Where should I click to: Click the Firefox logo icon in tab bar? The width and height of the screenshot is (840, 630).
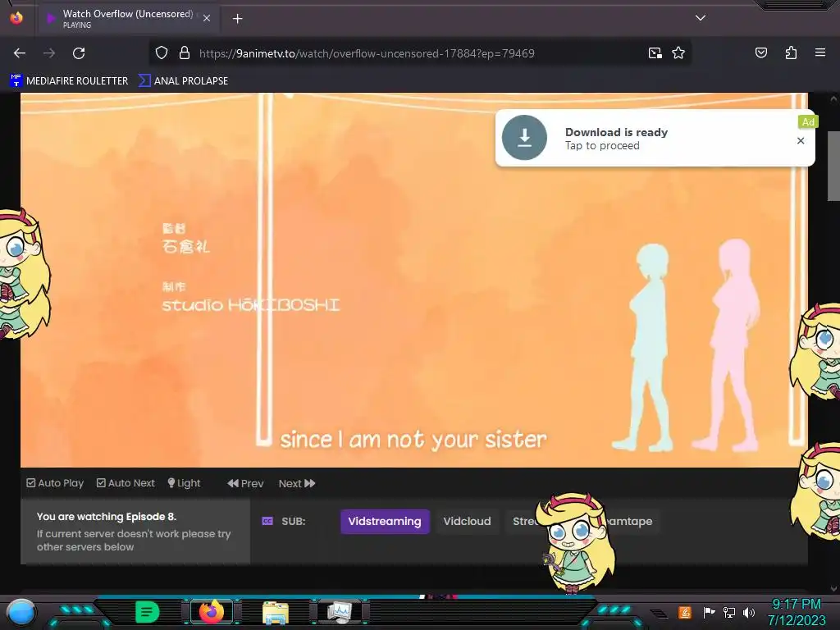(16, 18)
